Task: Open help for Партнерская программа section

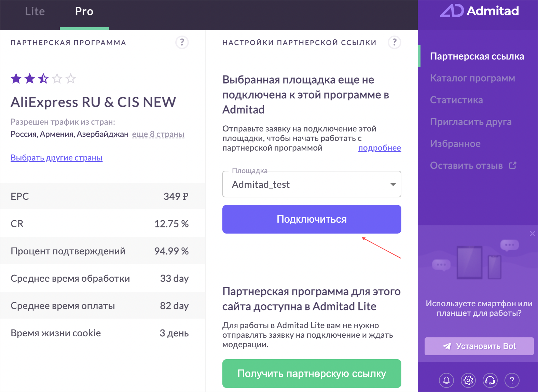Action: [182, 42]
